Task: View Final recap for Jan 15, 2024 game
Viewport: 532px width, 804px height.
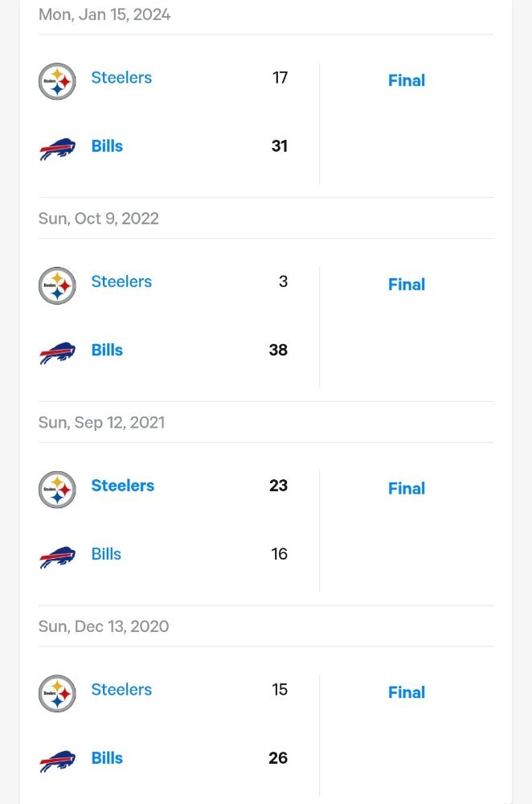Action: click(407, 80)
